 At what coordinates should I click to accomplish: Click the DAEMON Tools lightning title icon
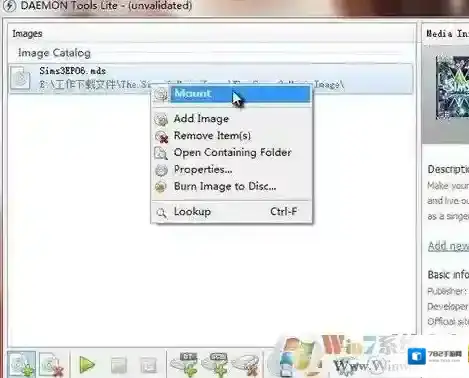[x=10, y=6]
